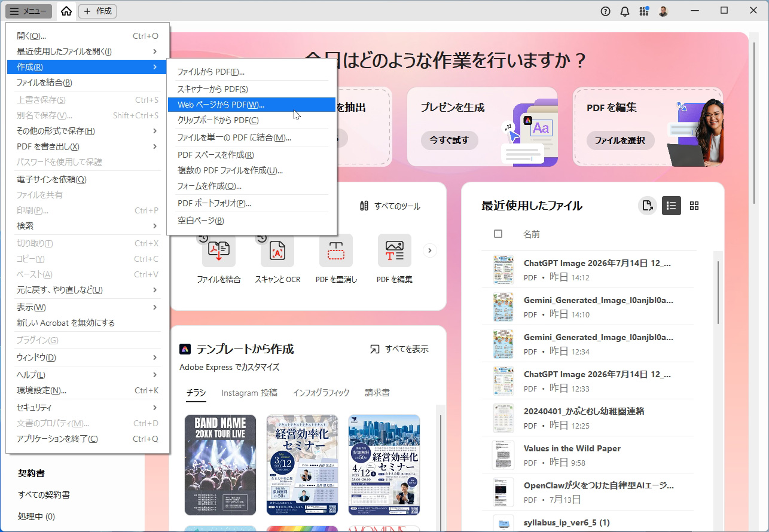
Task: Open the BAND NAME tour live template
Action: (220, 465)
